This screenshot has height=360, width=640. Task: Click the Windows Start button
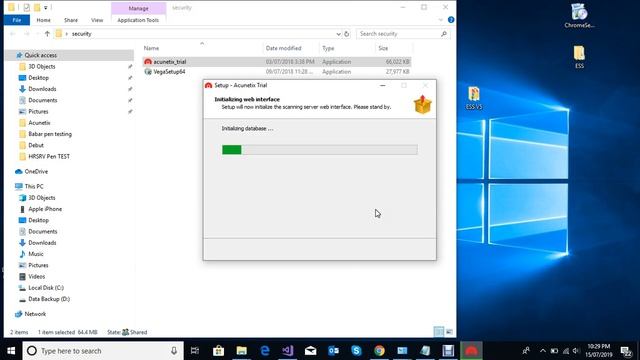(x=11, y=351)
